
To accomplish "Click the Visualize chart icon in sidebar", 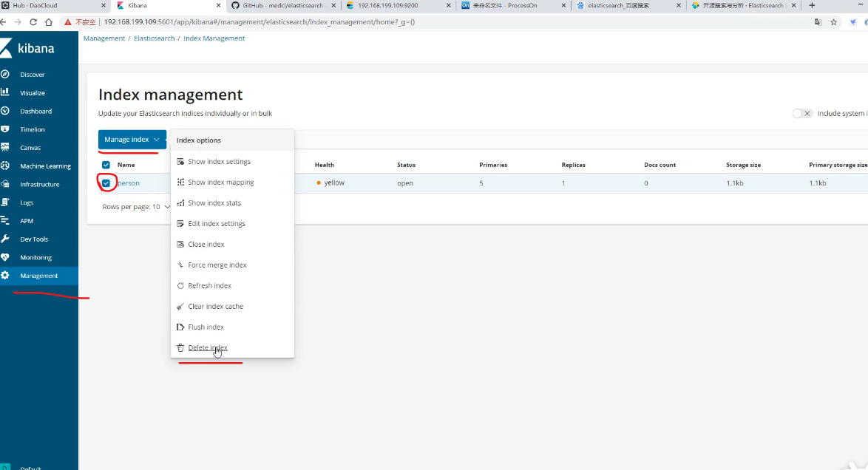I will click(5, 93).
